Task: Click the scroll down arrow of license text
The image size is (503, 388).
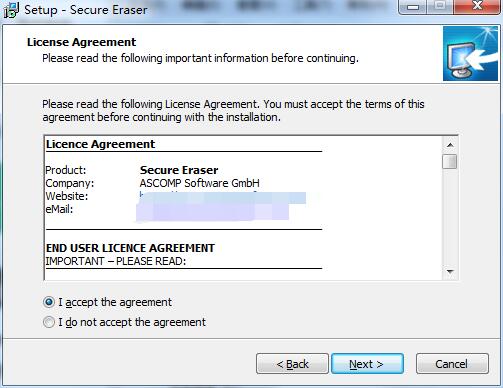Action: coord(450,272)
